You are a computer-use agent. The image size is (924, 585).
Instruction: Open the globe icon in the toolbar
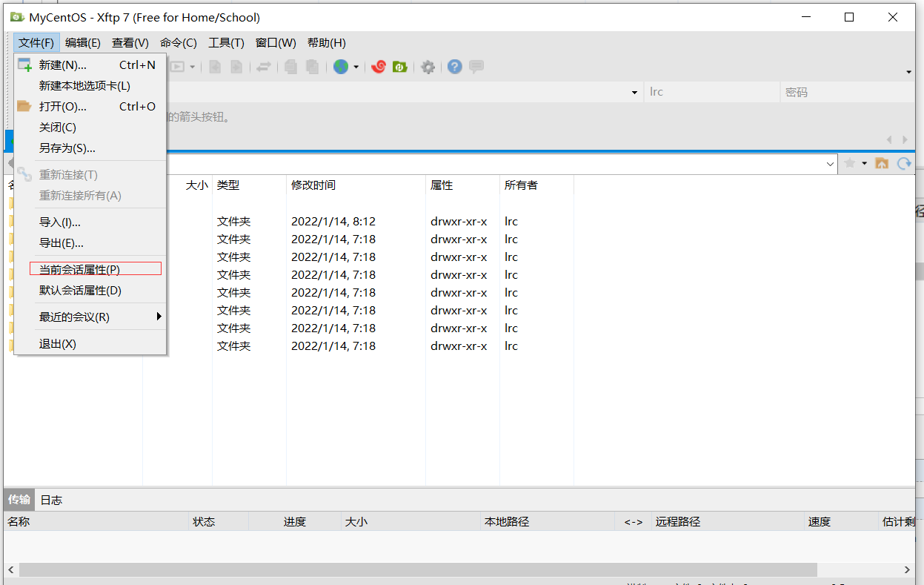[x=341, y=67]
